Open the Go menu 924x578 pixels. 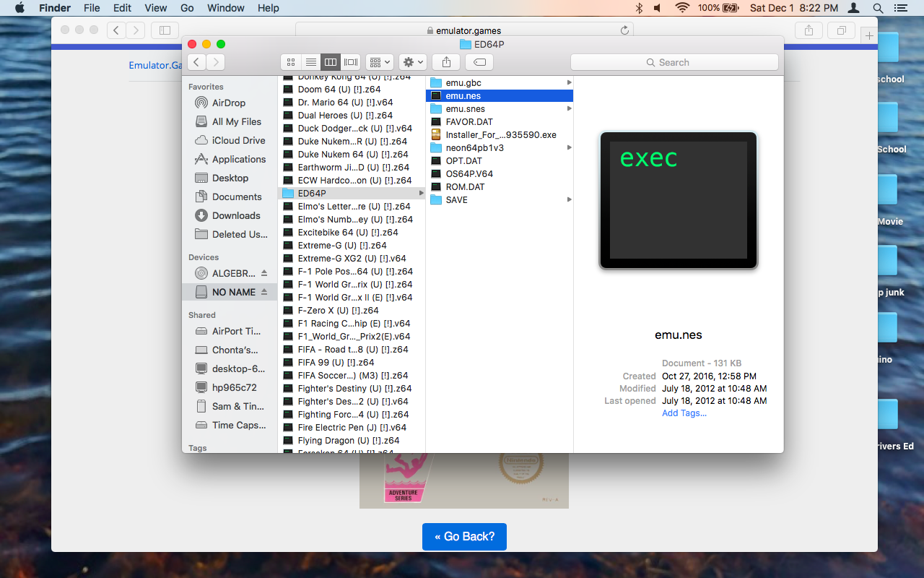coord(187,8)
